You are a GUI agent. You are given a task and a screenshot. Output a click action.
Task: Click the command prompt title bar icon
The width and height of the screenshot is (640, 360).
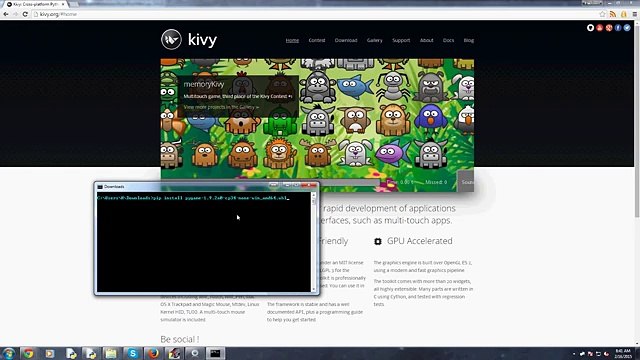coord(100,187)
